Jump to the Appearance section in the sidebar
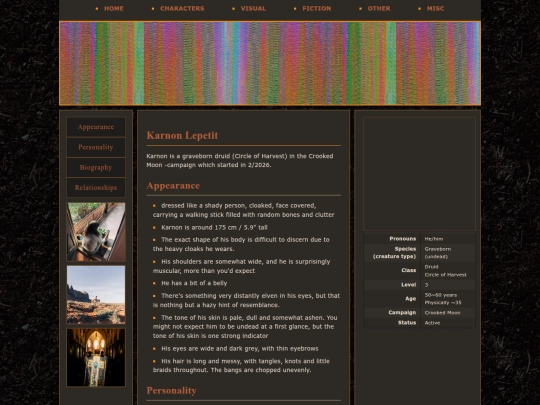This screenshot has height=405, width=540. click(x=96, y=127)
